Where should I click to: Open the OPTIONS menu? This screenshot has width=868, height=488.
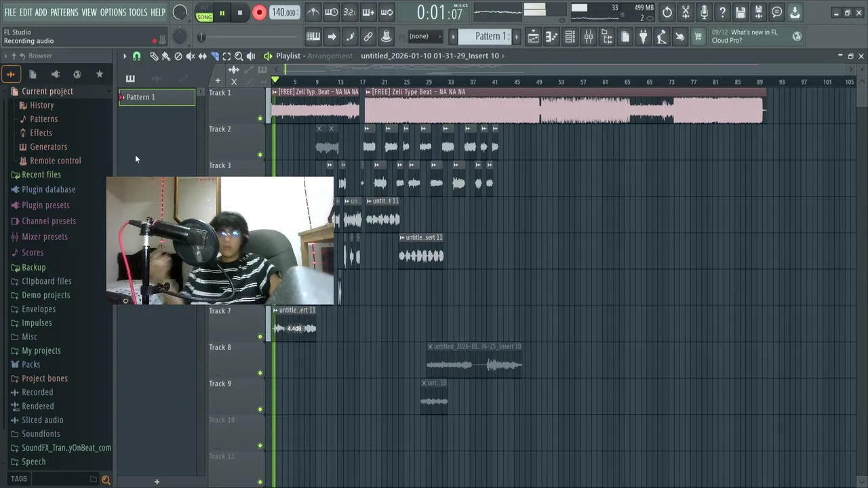click(x=113, y=12)
